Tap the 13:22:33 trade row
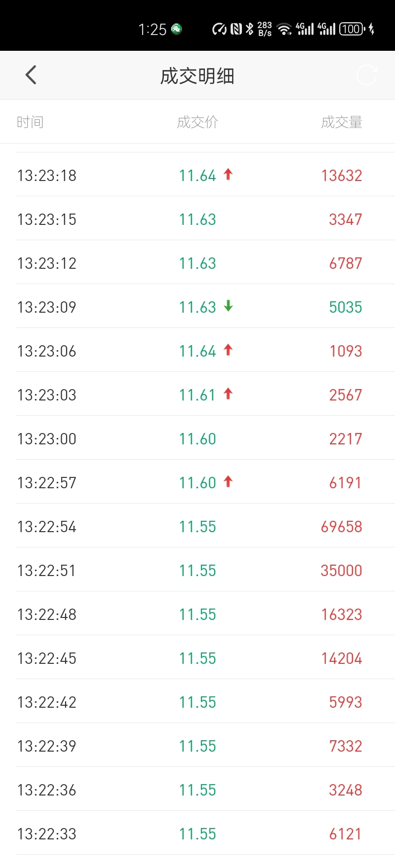Viewport: 395px width, 868px height. (x=197, y=833)
